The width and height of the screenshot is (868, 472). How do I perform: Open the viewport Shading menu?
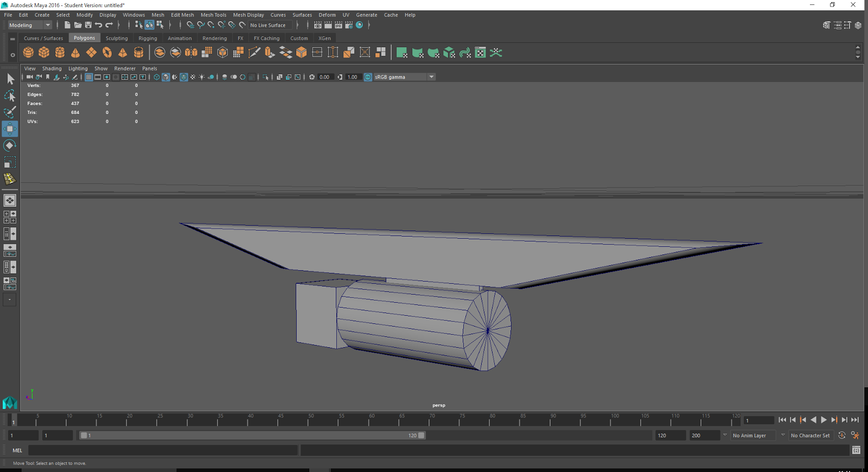52,68
